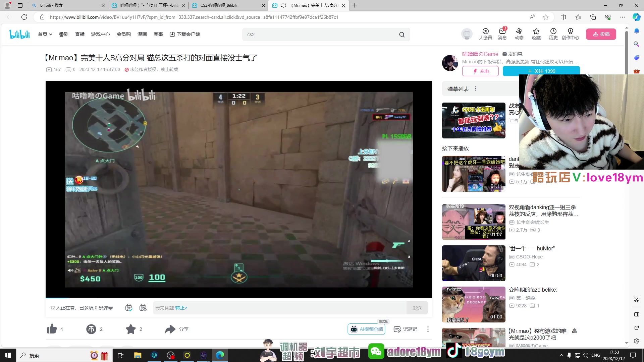Open the 收藏 favorites icon
Viewport: 644px width, 362px height.
point(536,34)
